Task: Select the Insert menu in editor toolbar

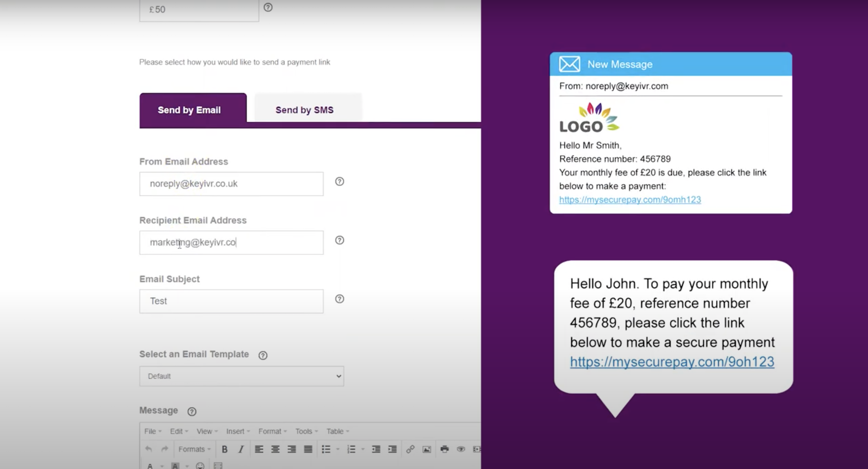Action: pos(235,431)
